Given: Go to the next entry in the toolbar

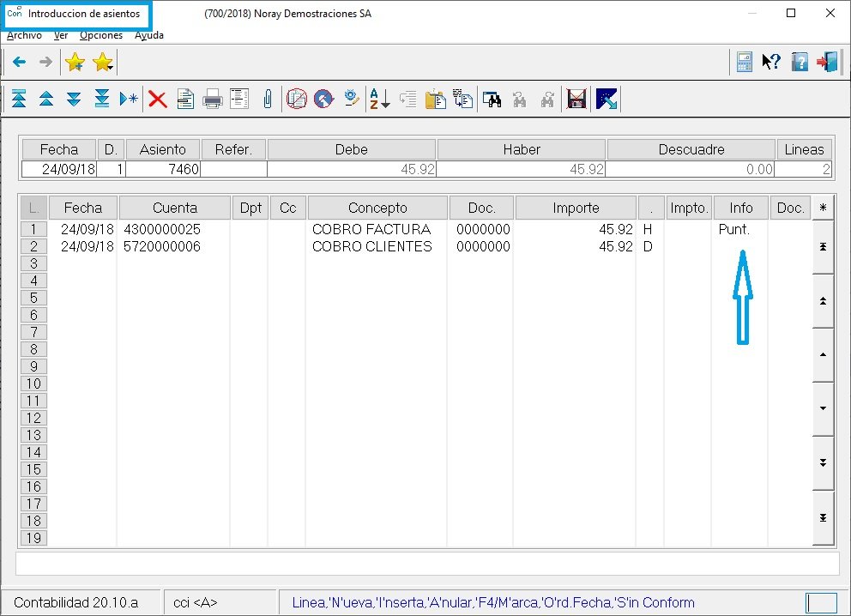Looking at the screenshot, I should pos(74,99).
